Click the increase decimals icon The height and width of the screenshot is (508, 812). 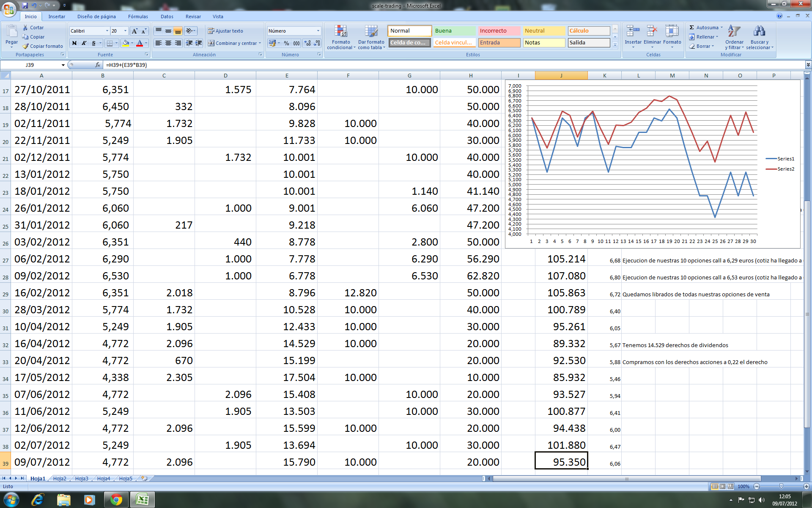(307, 43)
